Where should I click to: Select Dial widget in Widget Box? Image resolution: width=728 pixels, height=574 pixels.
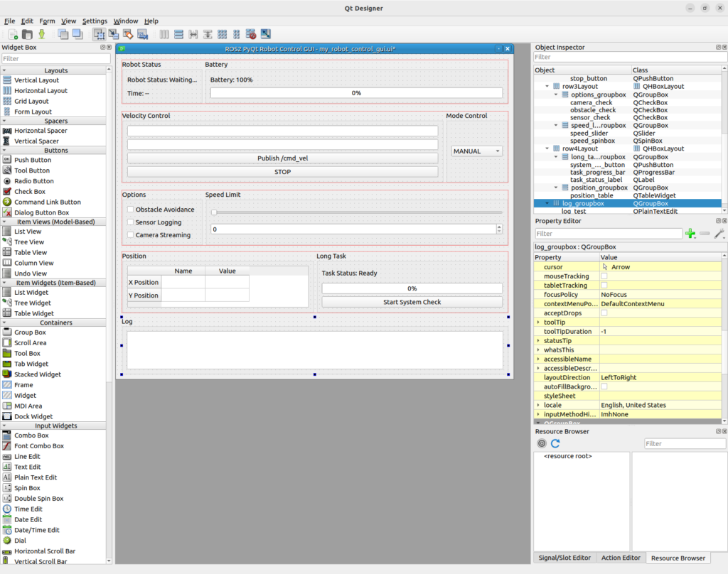click(20, 541)
